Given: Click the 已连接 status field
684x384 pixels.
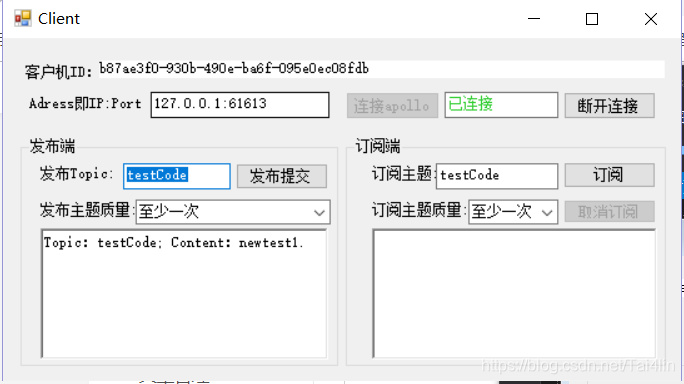Looking at the screenshot, I should [x=501, y=105].
